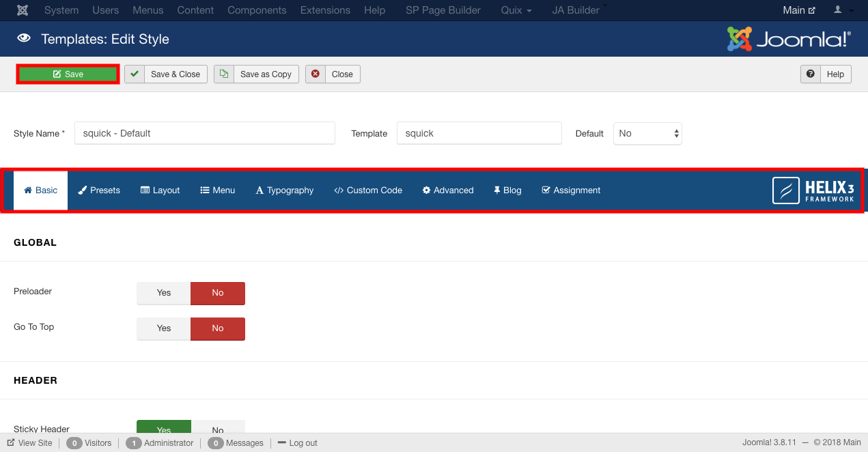Viewport: 868px width, 452px height.
Task: Click the View Site external link icon
Action: pyautogui.click(x=11, y=442)
